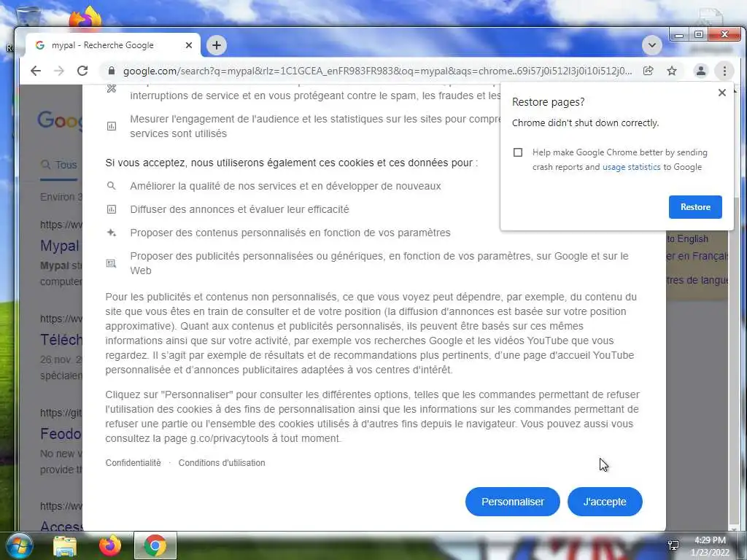Image resolution: width=747 pixels, height=560 pixels.
Task: Click the Personnaliser button
Action: (x=513, y=502)
